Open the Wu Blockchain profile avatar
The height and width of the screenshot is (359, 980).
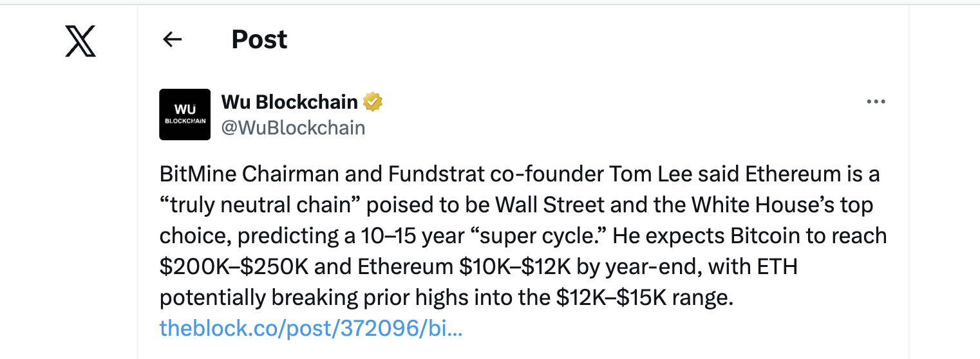[185, 115]
